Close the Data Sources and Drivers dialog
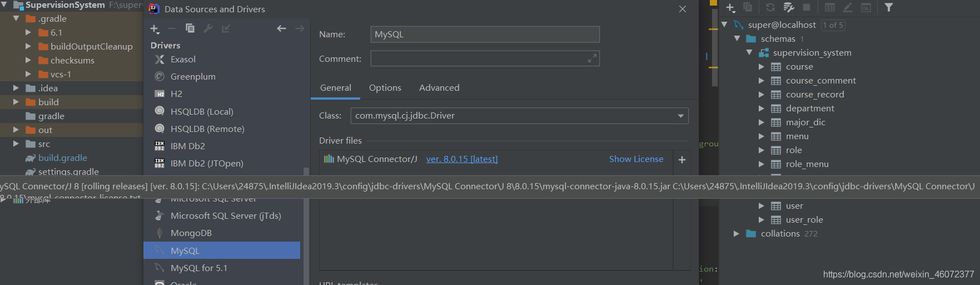The height and width of the screenshot is (285, 980). pyautogui.click(x=683, y=9)
